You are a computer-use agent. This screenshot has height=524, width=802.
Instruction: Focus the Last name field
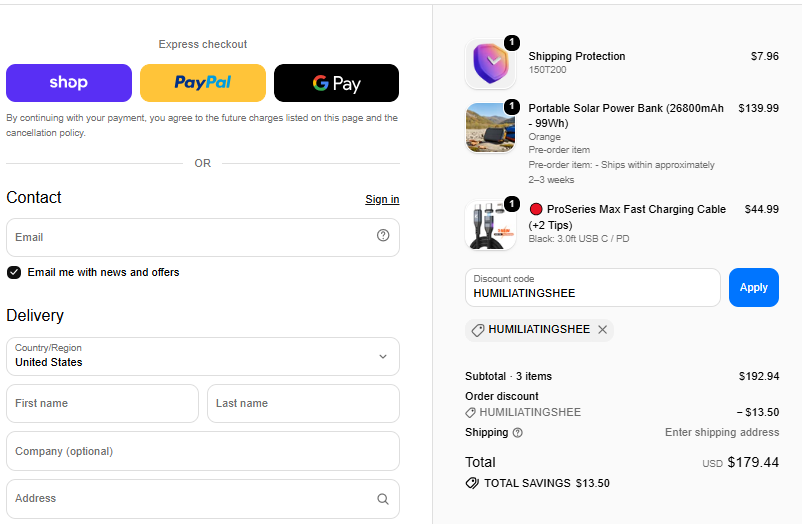point(303,403)
